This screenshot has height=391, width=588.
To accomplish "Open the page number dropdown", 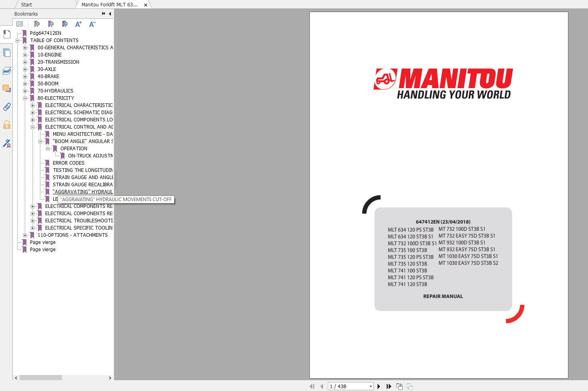I will 371,386.
